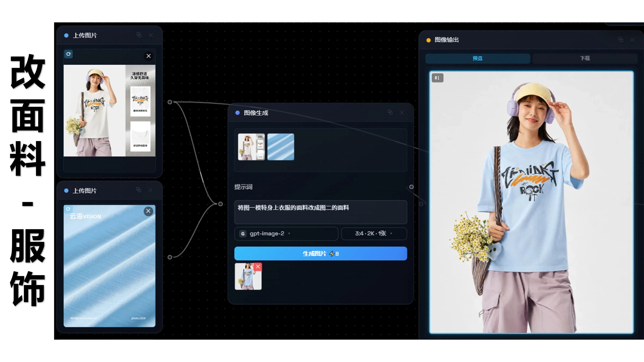Screen dimensions: 644x362
Task: Click output port of top upload node
Action: [170, 102]
